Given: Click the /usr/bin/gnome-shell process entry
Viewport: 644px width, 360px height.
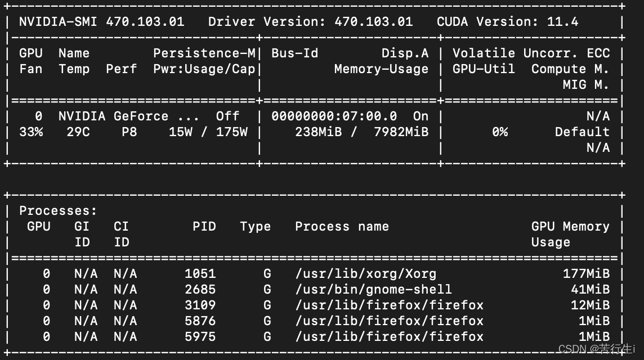Looking at the screenshot, I should coord(373,289).
